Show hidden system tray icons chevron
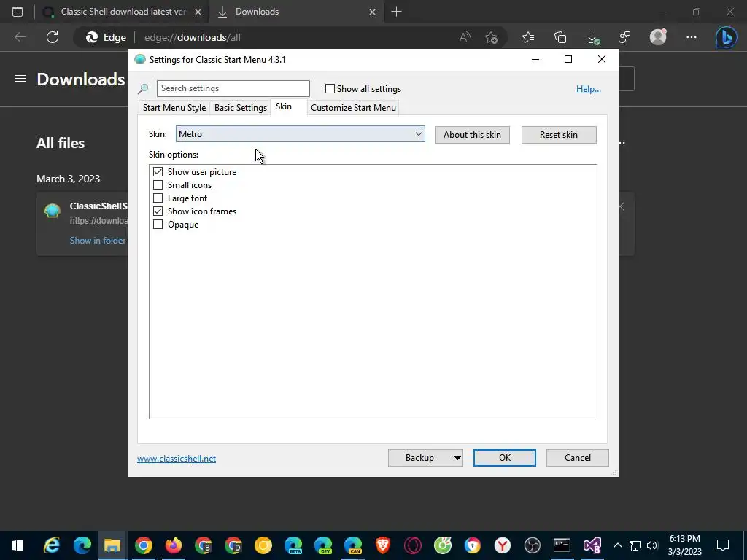This screenshot has height=560, width=747. (x=617, y=545)
